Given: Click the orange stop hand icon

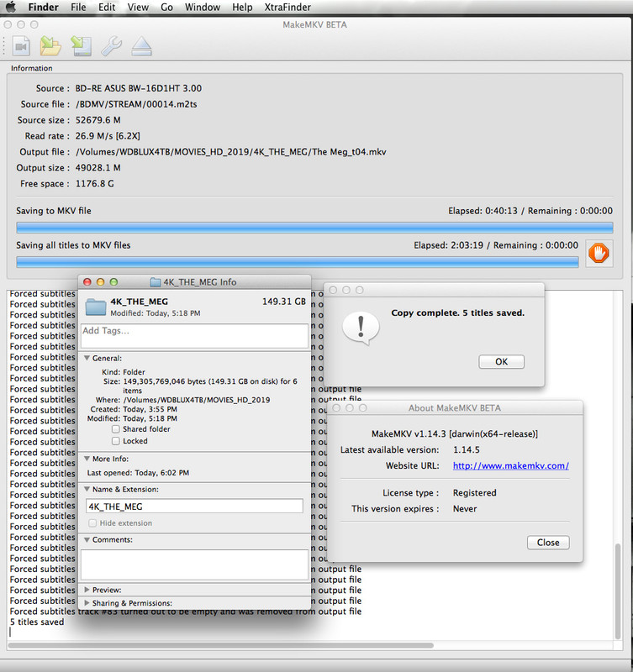Looking at the screenshot, I should [x=599, y=253].
